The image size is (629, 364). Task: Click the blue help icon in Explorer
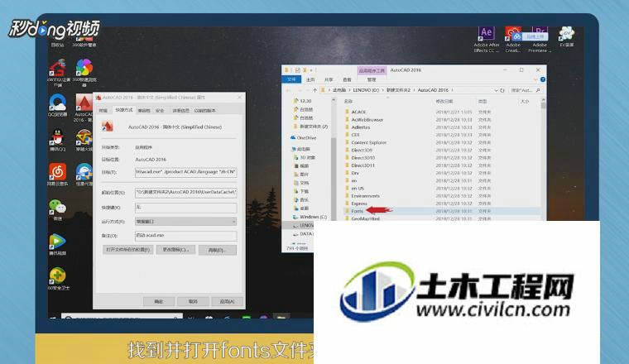[x=542, y=79]
